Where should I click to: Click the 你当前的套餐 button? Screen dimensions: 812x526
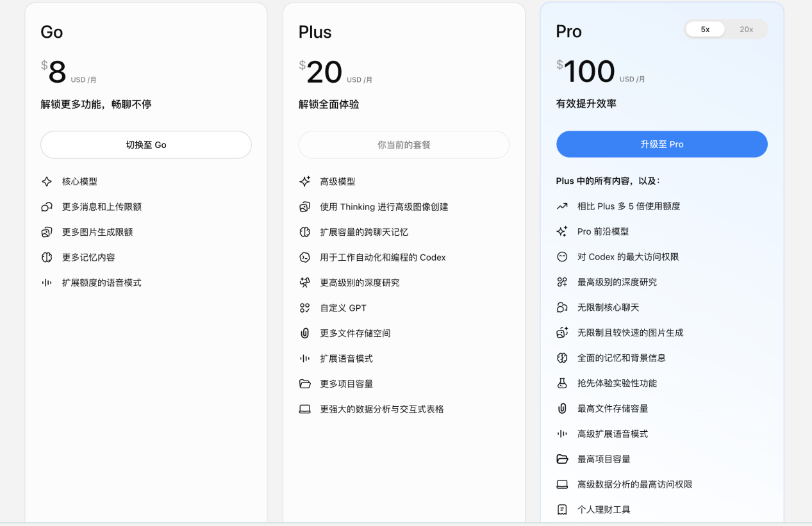pyautogui.click(x=404, y=145)
